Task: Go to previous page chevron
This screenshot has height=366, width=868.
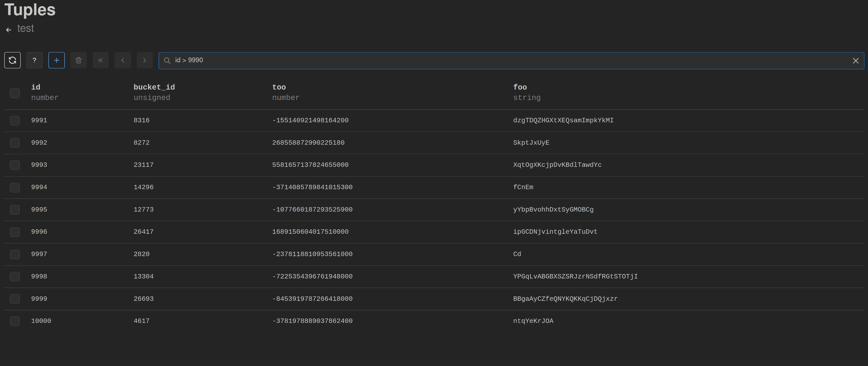Action: tap(123, 60)
